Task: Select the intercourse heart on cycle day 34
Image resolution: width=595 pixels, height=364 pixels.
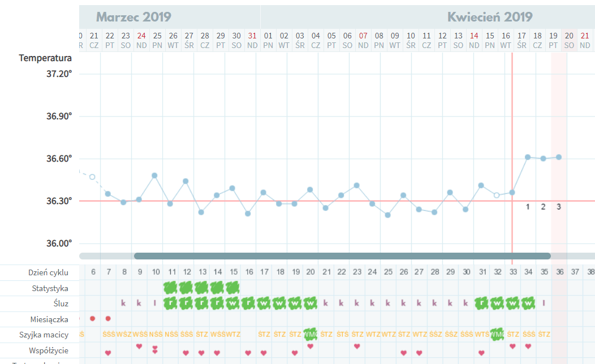Action: click(x=528, y=346)
